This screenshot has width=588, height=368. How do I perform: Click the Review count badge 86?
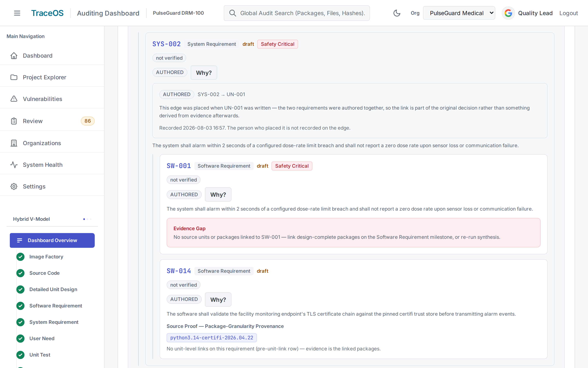point(87,121)
